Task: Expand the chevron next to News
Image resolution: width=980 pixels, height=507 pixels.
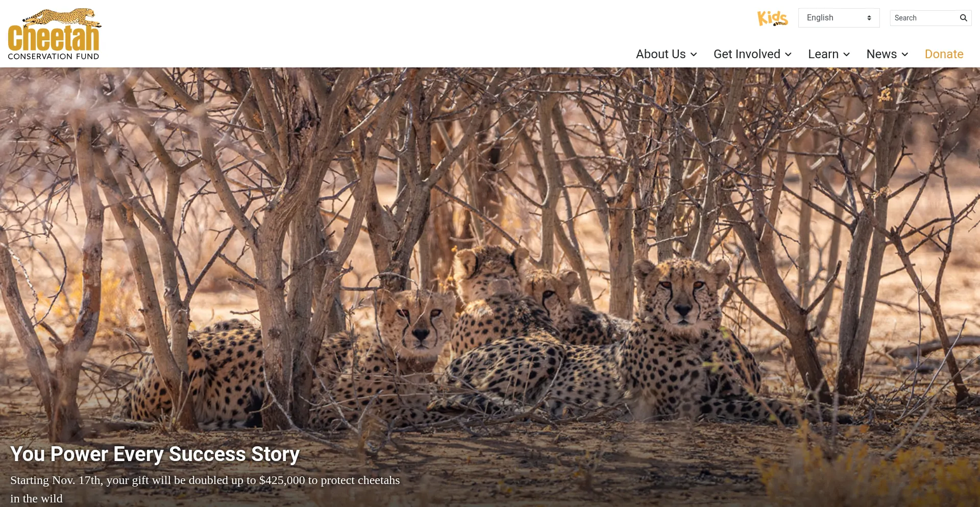Action: (905, 55)
